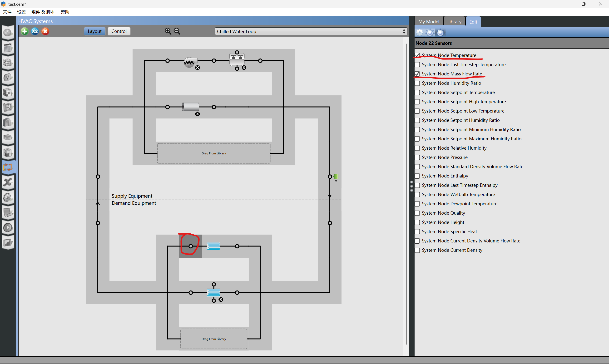Uncheck System Node Temperature sensor
Image resolution: width=609 pixels, height=364 pixels.
pos(417,55)
